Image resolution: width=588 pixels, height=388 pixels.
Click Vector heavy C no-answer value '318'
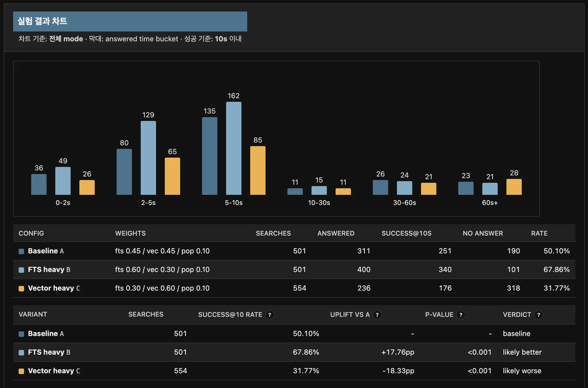514,288
